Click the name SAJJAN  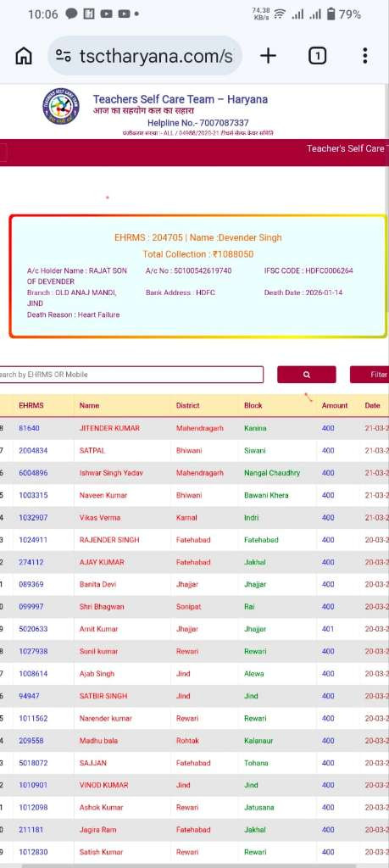click(x=93, y=763)
